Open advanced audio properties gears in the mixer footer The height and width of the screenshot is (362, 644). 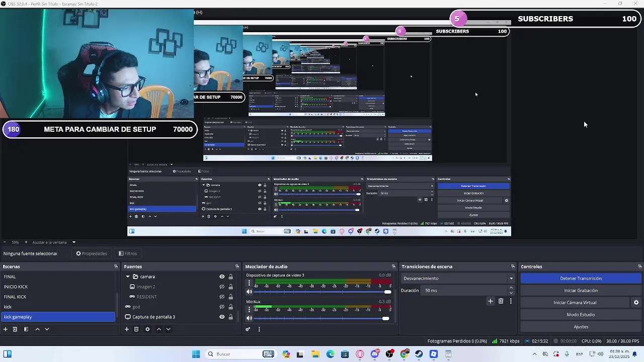click(248, 329)
